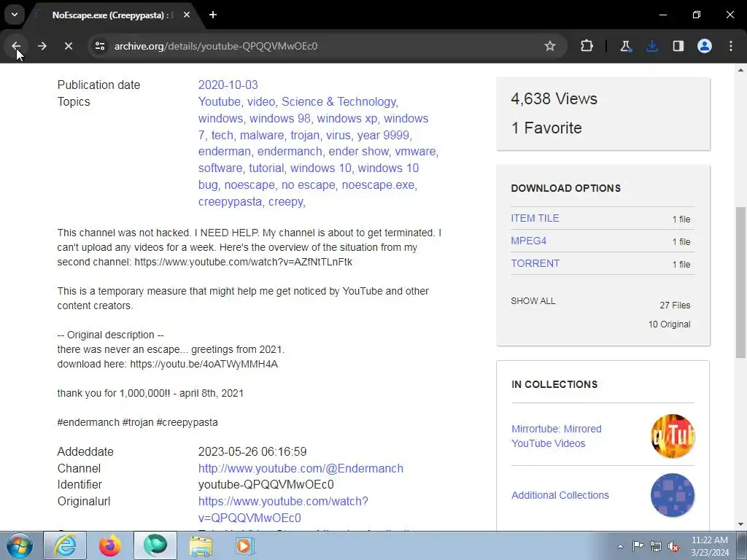
Task: Click the Addeddate value 2023-05-26 06:16:59
Action: (x=252, y=451)
